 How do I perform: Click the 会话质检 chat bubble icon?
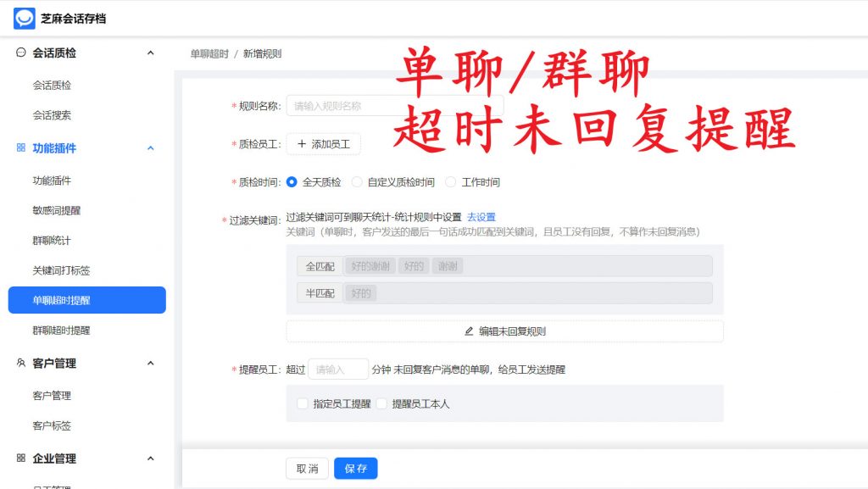21,53
